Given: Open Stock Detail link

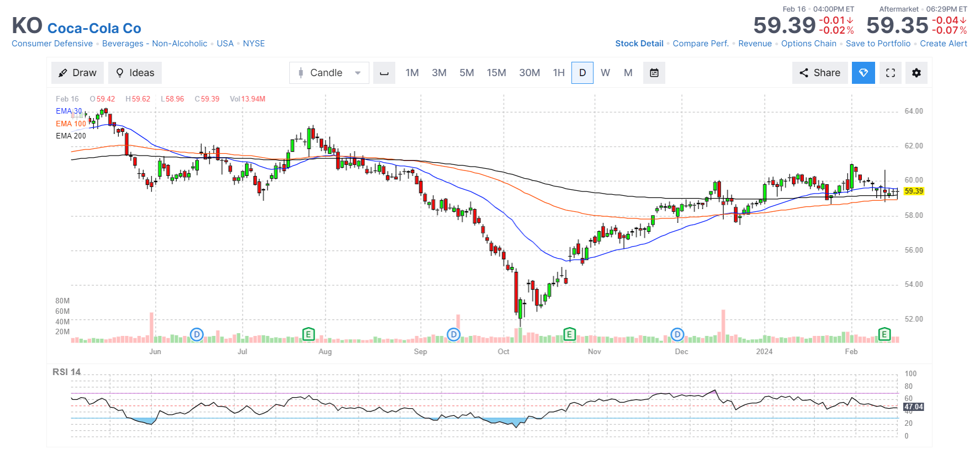Looking at the screenshot, I should click(639, 44).
